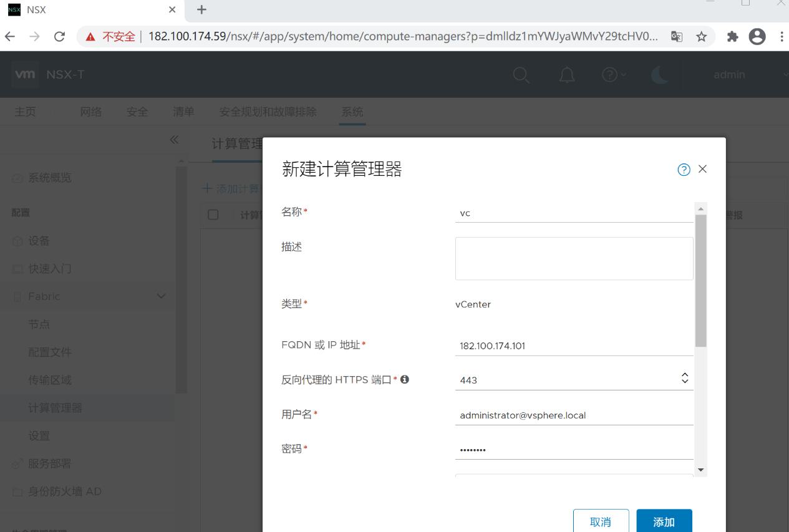The height and width of the screenshot is (532, 789).
Task: Toggle dark mode moon icon
Action: (659, 75)
